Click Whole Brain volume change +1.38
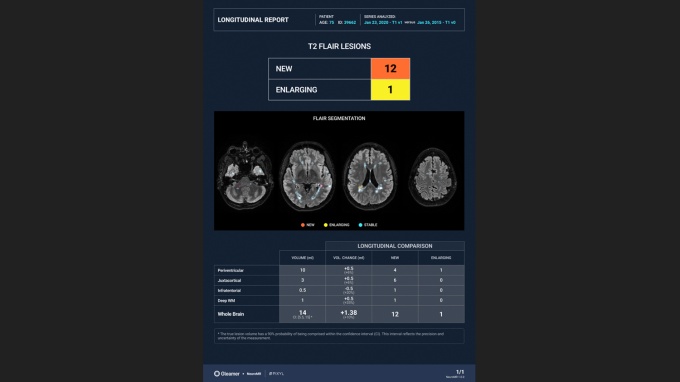680x382 pixels. (349, 313)
